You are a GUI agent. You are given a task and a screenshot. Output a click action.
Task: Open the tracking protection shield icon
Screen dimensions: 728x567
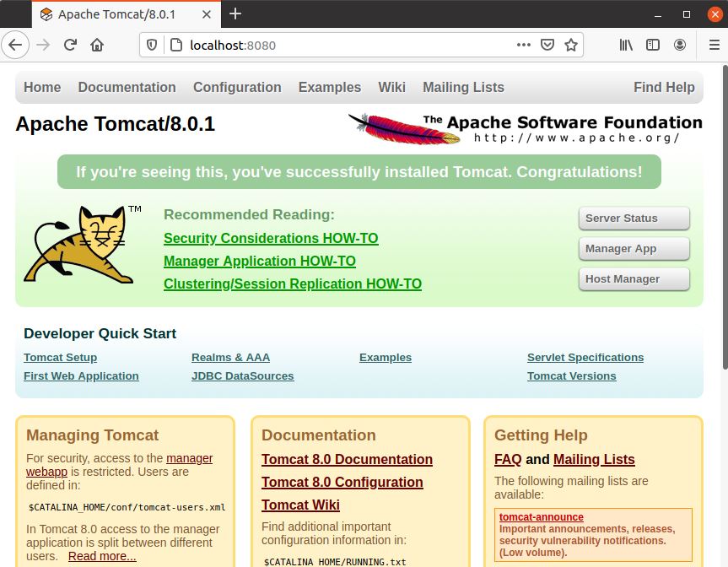tap(152, 45)
